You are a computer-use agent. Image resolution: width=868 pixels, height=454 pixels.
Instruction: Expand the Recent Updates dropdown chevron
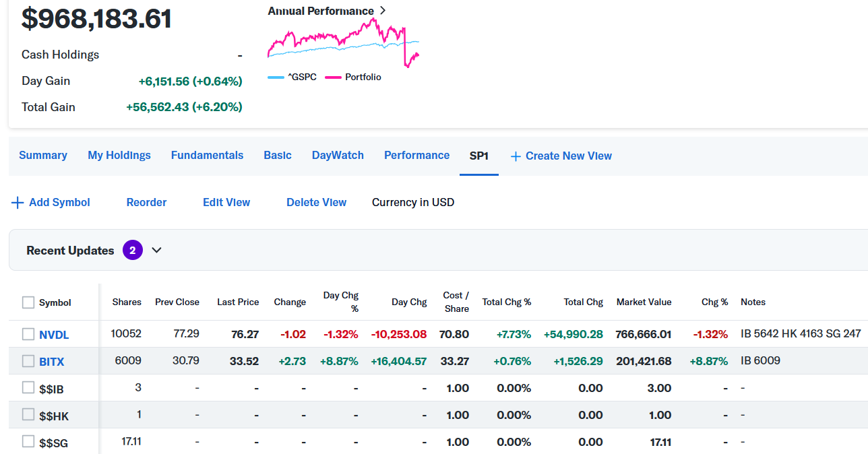156,251
